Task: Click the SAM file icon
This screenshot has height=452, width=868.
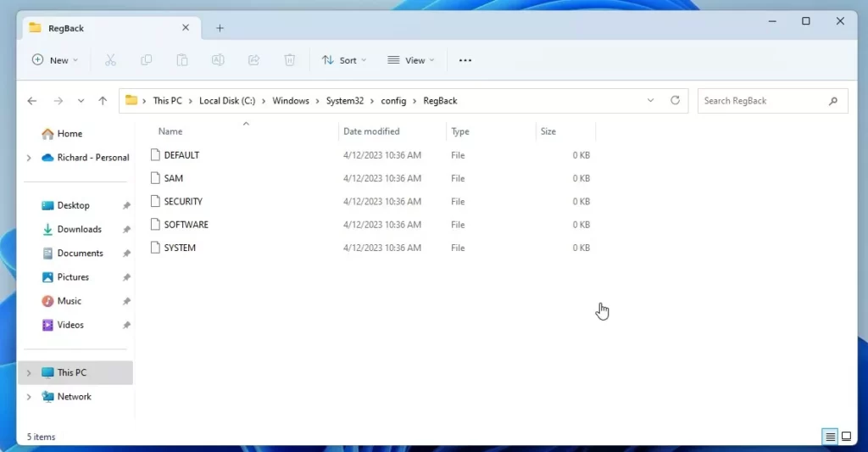Action: [156, 178]
